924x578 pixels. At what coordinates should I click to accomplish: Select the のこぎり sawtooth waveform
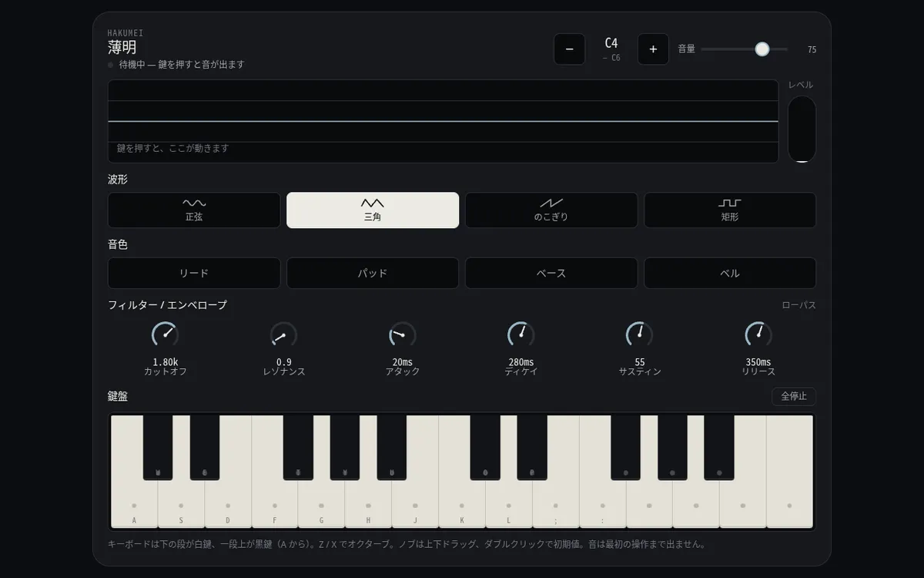point(551,210)
